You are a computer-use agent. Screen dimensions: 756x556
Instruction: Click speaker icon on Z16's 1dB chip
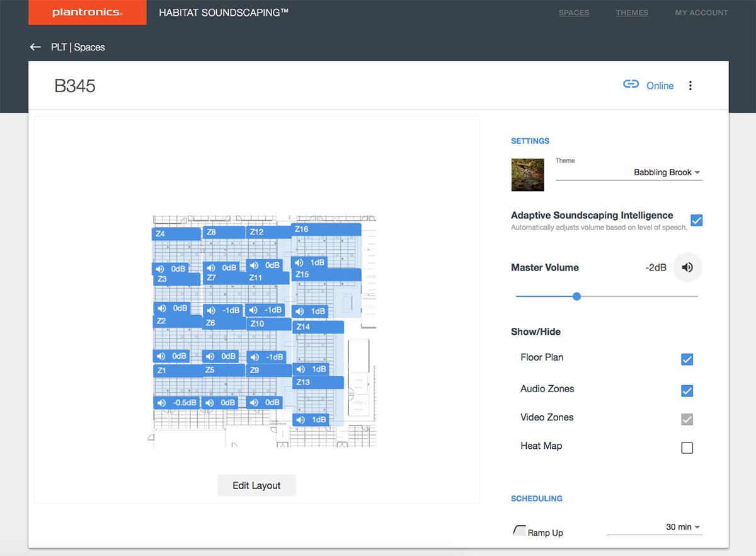click(300, 262)
